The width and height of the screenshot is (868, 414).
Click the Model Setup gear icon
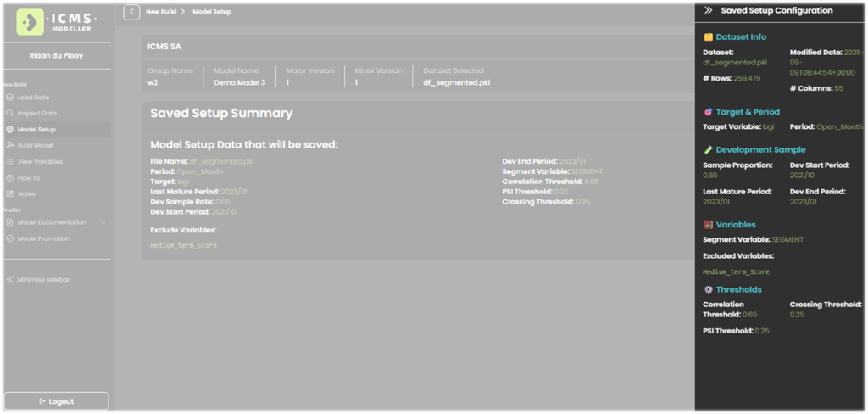point(10,130)
